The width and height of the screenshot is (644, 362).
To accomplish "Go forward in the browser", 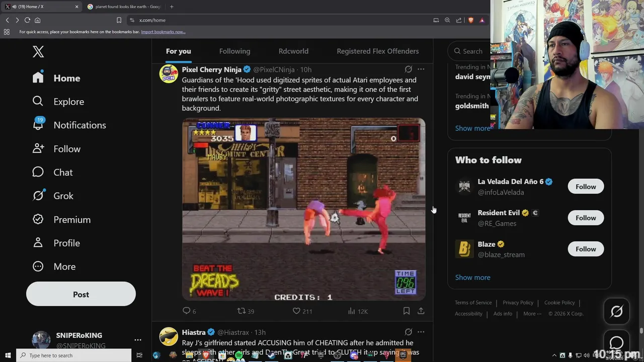I will (x=17, y=20).
